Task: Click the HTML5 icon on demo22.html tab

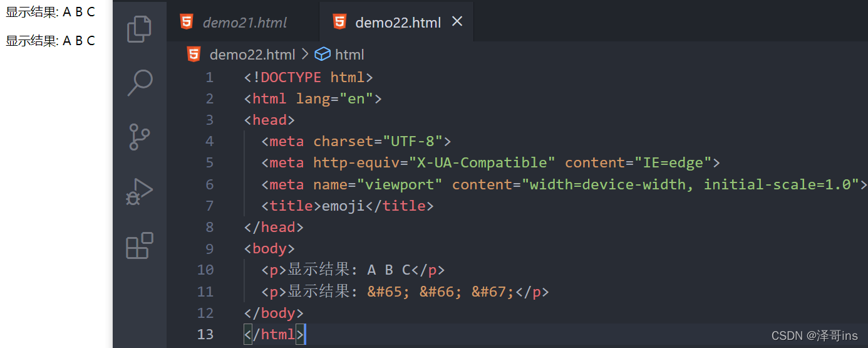Action: point(339,22)
